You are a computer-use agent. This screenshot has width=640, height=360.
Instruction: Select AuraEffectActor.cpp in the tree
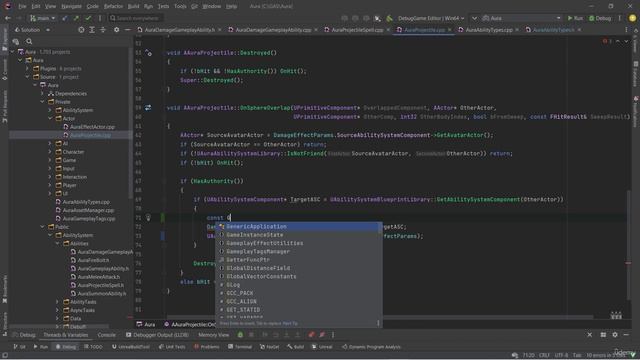click(92, 127)
